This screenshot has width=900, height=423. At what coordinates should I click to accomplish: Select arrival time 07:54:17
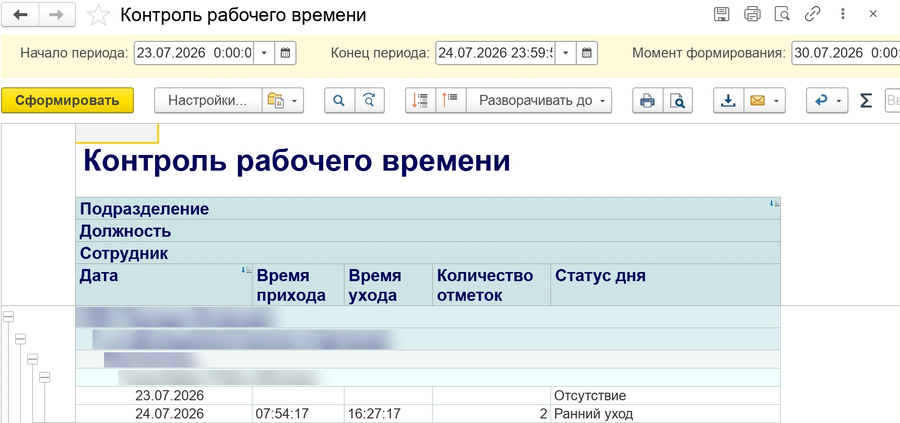pos(298,414)
